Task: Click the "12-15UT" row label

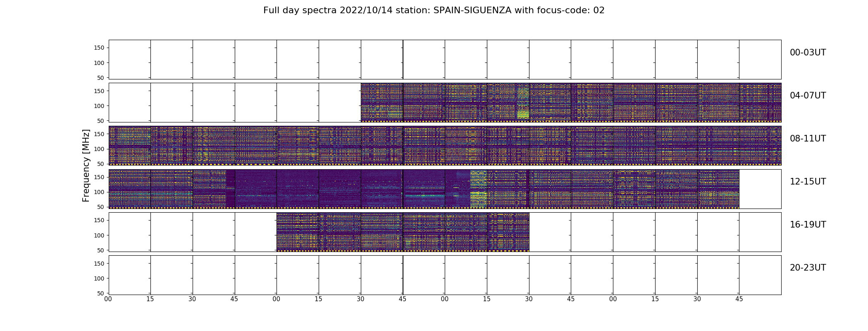Action: (x=808, y=182)
